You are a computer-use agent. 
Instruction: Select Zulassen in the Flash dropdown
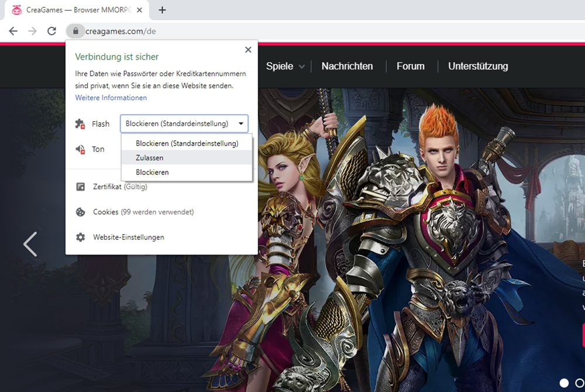[150, 158]
